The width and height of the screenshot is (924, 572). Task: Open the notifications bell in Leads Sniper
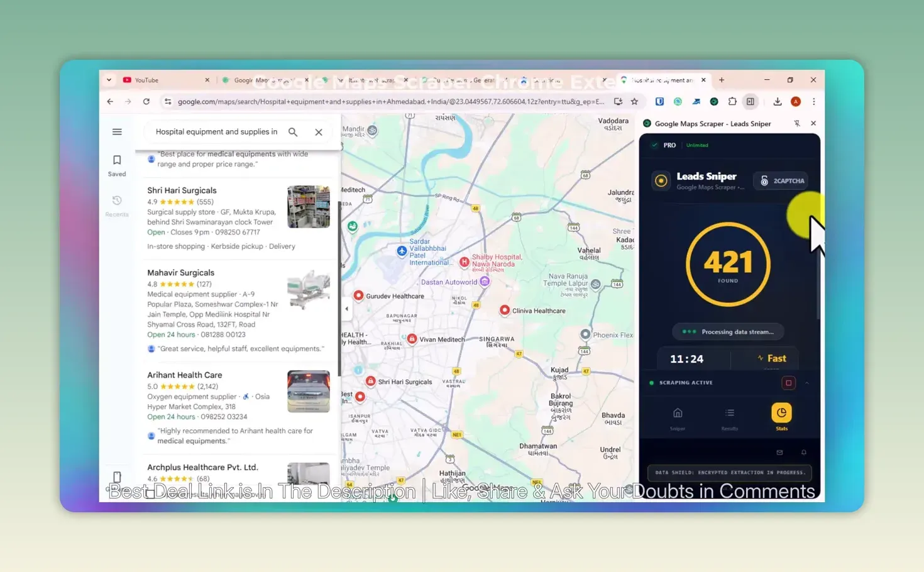803,453
